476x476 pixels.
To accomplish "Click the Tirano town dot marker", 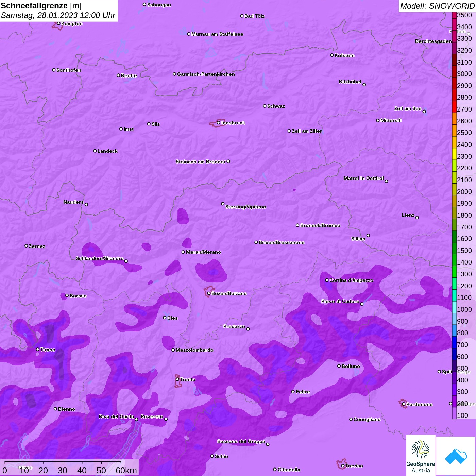I will [x=38, y=349].
